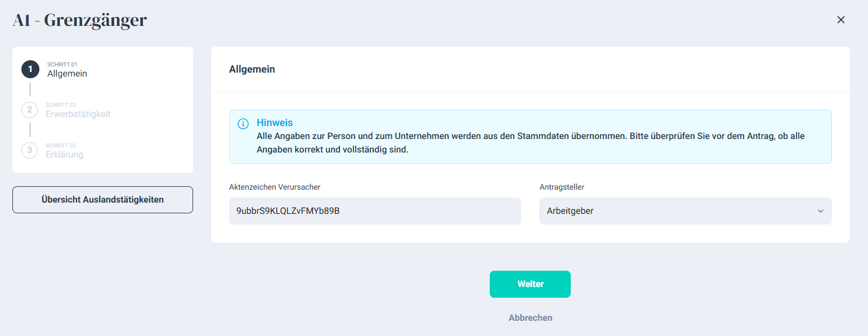Screen dimensions: 868x336
Task: Select the step 3 circle icon
Action: (x=30, y=150)
